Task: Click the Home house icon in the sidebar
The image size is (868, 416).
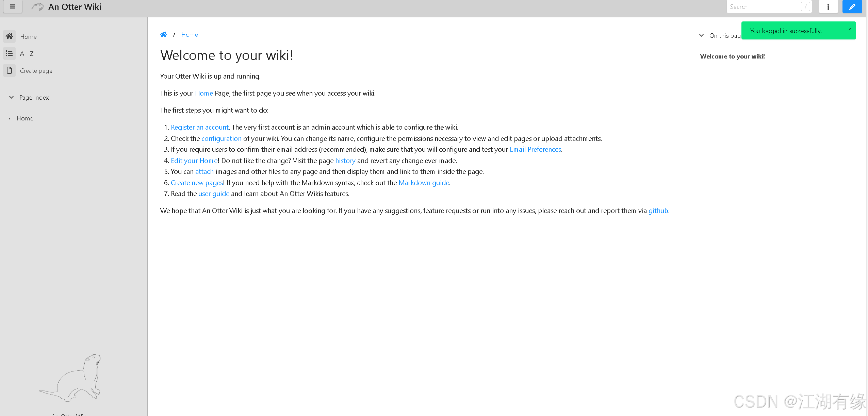Action: coord(10,36)
